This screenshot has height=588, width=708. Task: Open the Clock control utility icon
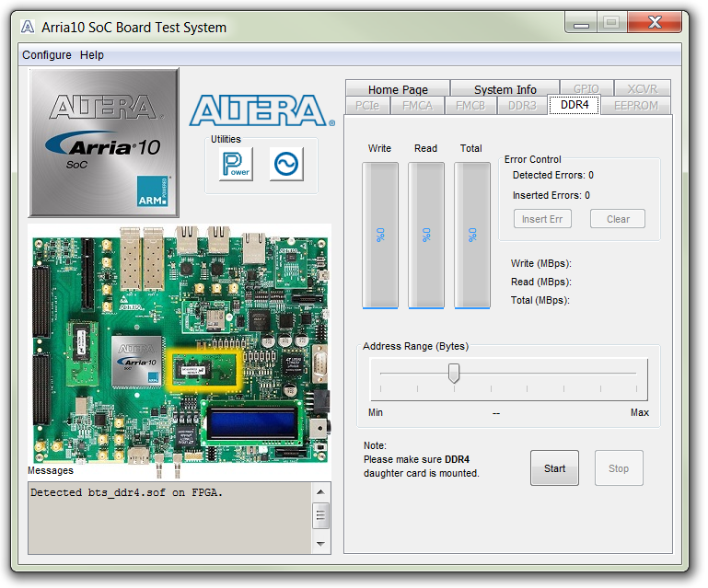pos(286,164)
